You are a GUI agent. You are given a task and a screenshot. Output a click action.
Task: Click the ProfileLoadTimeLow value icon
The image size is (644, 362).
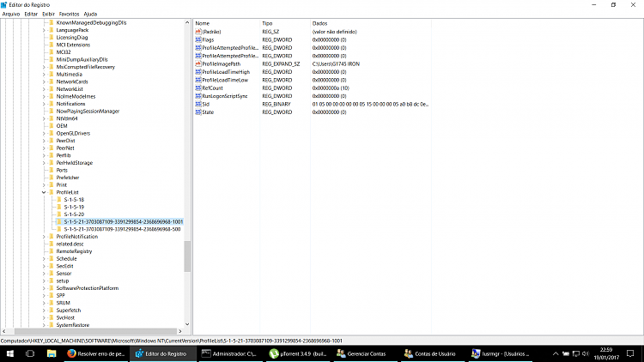[198, 80]
